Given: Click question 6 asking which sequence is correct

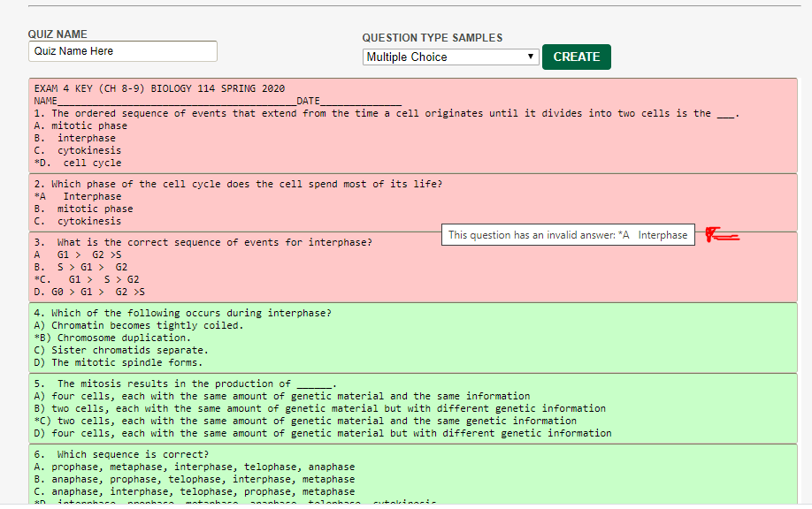Looking at the screenshot, I should 124,453.
